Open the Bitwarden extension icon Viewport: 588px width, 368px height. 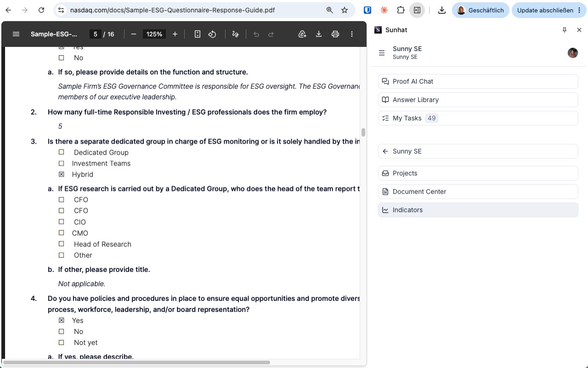[367, 10]
